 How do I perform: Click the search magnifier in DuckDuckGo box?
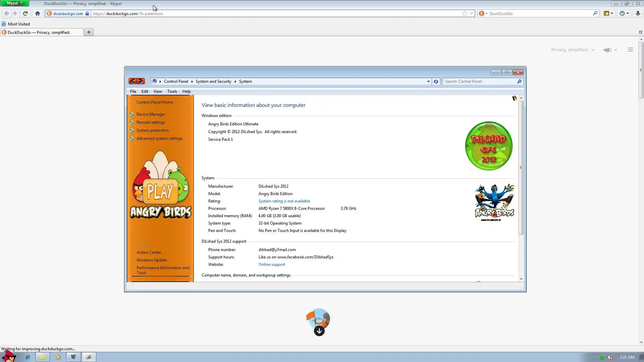(595, 13)
